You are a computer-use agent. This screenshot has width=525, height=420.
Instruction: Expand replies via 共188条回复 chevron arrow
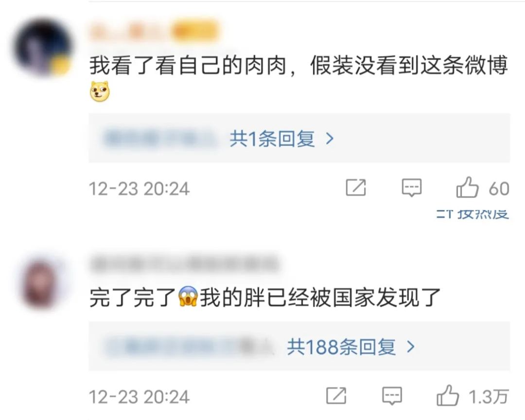point(410,347)
